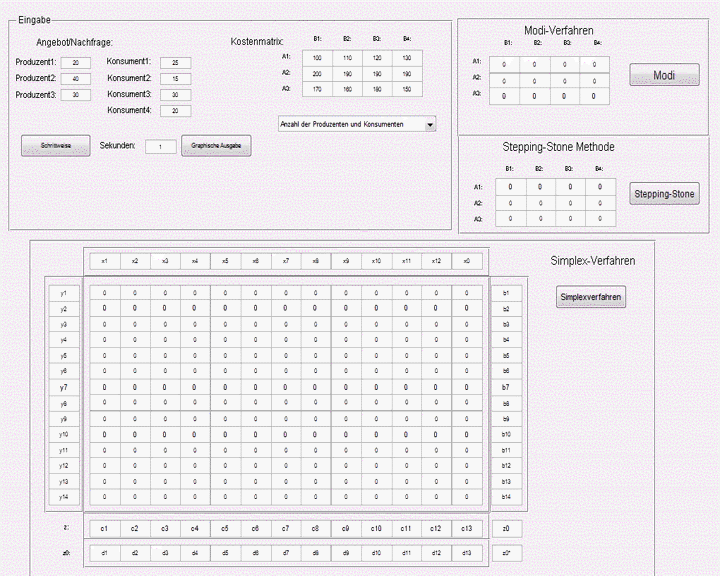Click the Stepping-Stone Methode panel title

[x=558, y=147]
